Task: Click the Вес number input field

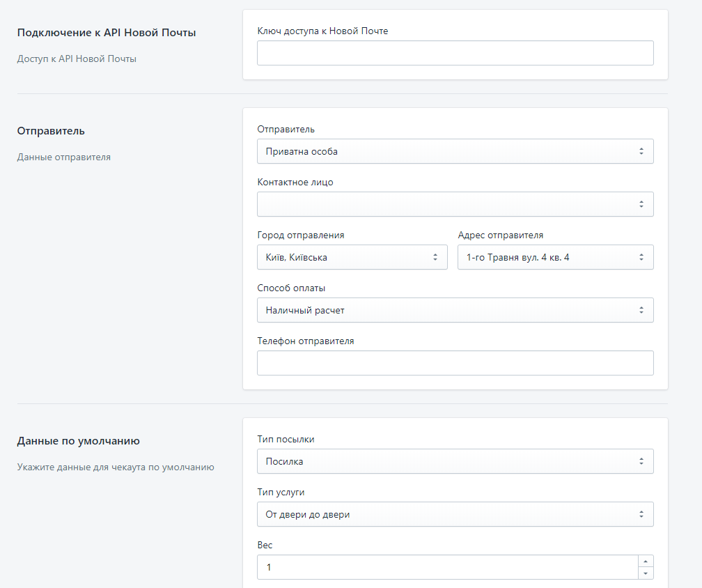Action: pos(446,567)
